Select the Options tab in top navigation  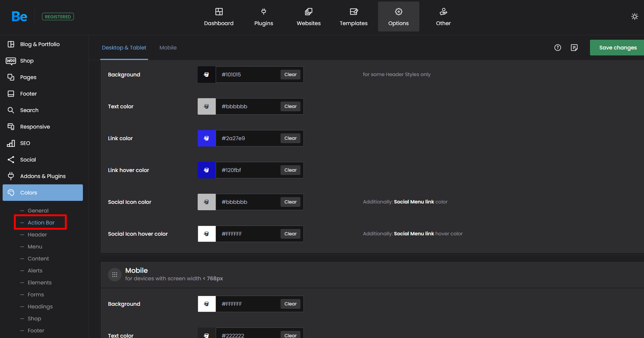(x=399, y=17)
